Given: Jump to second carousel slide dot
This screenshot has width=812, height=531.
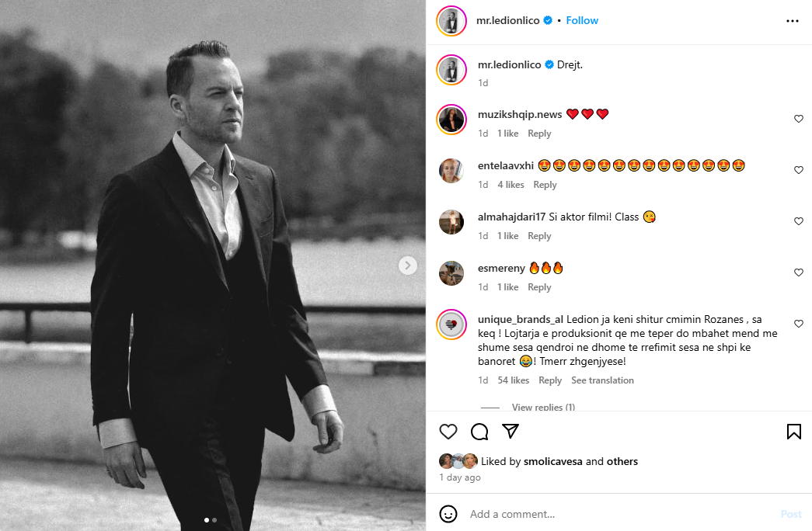Looking at the screenshot, I should pos(214,519).
